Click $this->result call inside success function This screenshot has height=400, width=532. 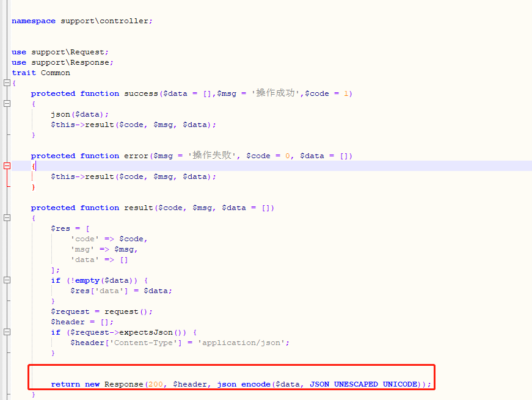click(133, 125)
